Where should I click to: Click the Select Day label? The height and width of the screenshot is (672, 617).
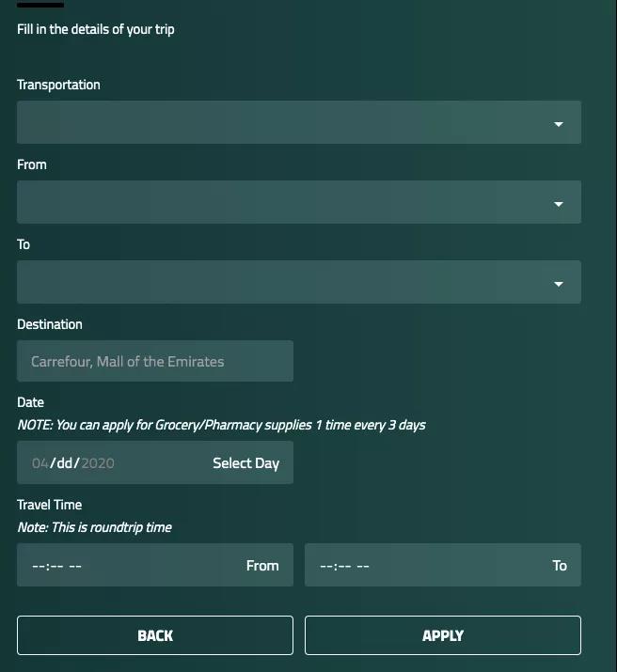click(245, 463)
